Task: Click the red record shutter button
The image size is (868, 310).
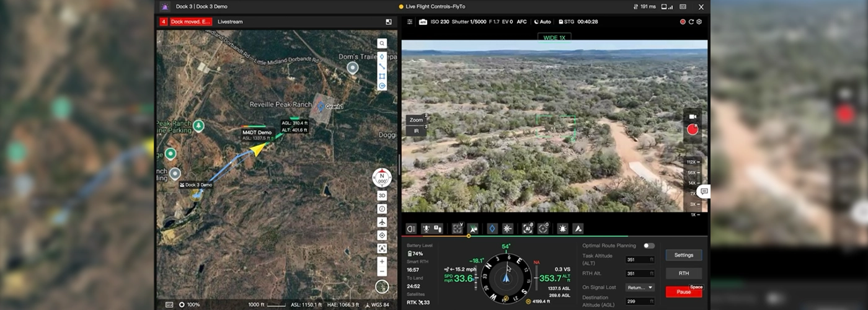Action: click(x=693, y=130)
